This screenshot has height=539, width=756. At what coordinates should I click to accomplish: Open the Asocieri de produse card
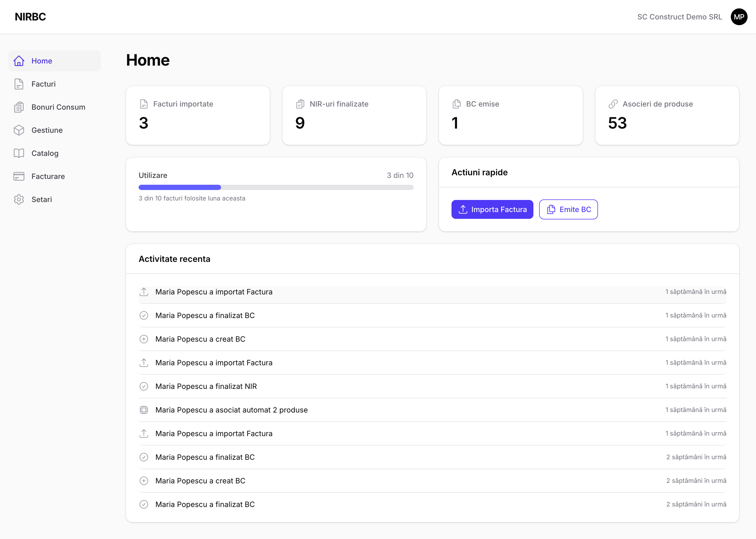coord(667,115)
